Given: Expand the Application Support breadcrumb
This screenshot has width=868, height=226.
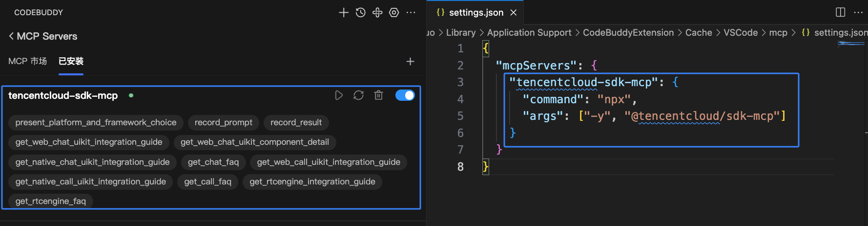Looking at the screenshot, I should [x=529, y=33].
